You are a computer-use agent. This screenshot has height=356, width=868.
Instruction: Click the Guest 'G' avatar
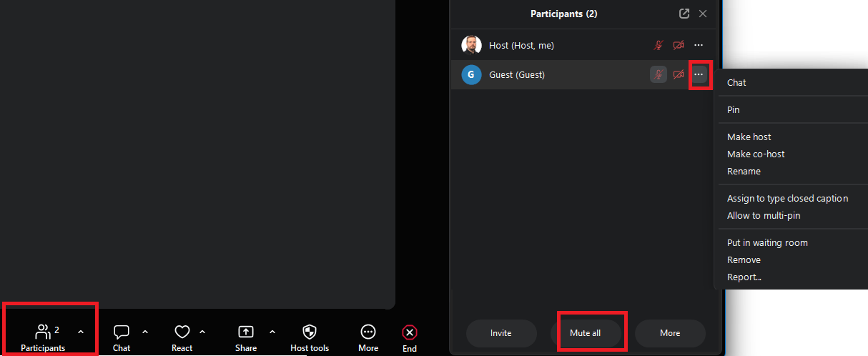(x=471, y=74)
